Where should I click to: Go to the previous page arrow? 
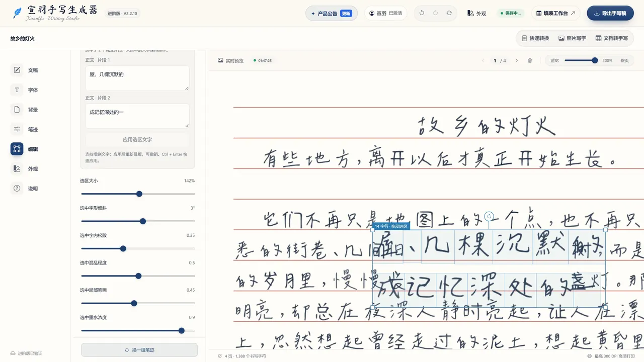click(483, 60)
